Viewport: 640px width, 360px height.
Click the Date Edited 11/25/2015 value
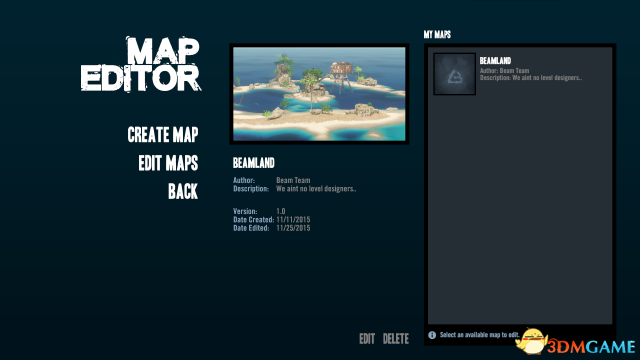[293, 228]
